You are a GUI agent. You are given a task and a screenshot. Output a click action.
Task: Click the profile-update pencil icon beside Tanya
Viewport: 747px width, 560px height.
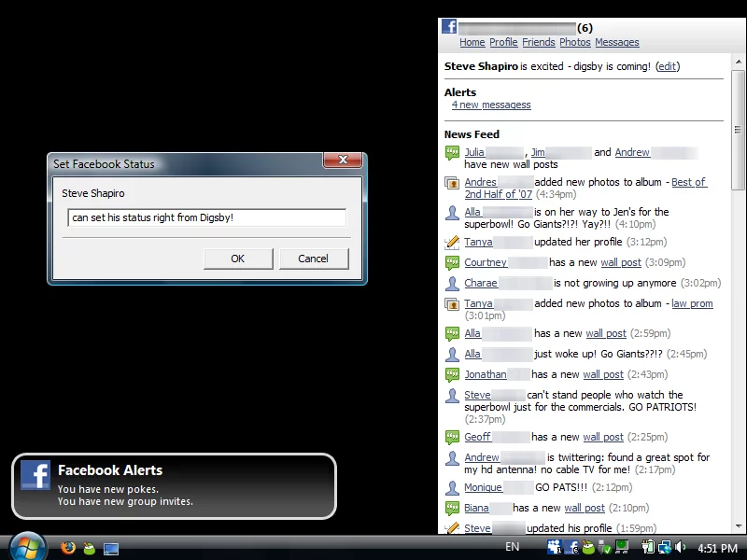[454, 242]
